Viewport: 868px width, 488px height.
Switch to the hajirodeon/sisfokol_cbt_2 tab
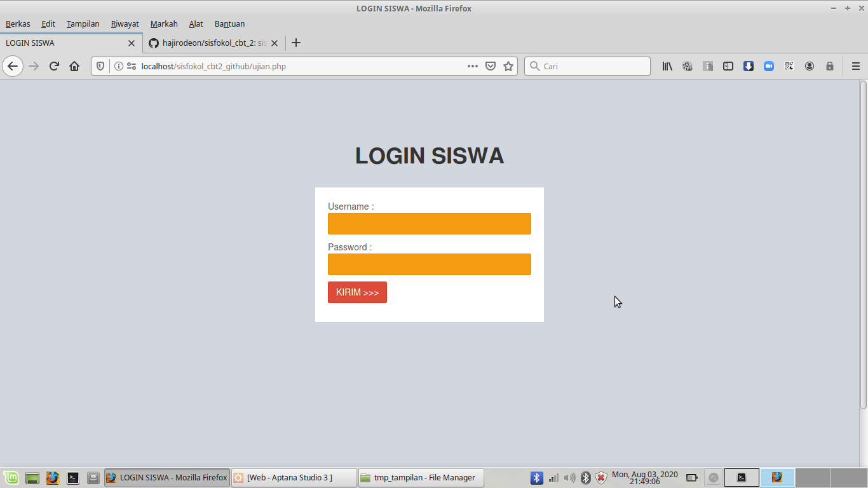pyautogui.click(x=214, y=43)
